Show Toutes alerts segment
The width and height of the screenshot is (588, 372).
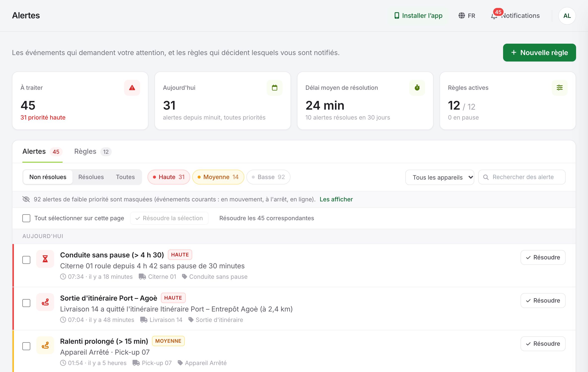125,177
